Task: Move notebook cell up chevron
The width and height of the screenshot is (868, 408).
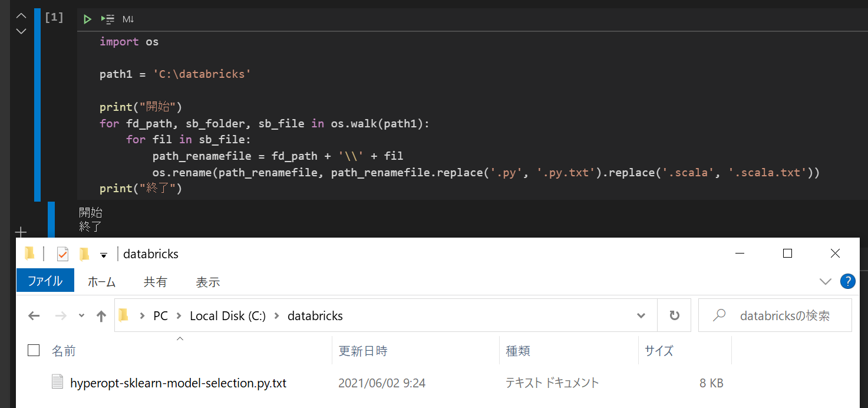Action: 21,16
